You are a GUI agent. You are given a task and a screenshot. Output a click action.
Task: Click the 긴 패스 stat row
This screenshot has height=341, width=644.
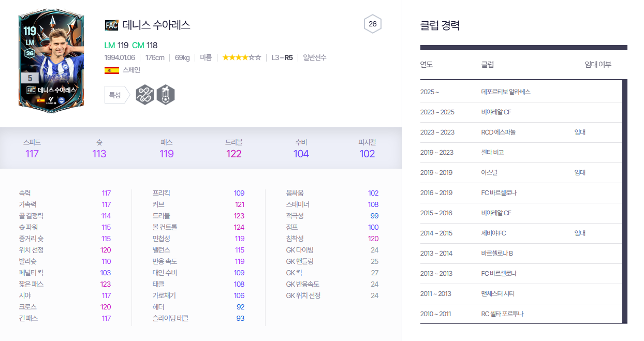(65, 318)
